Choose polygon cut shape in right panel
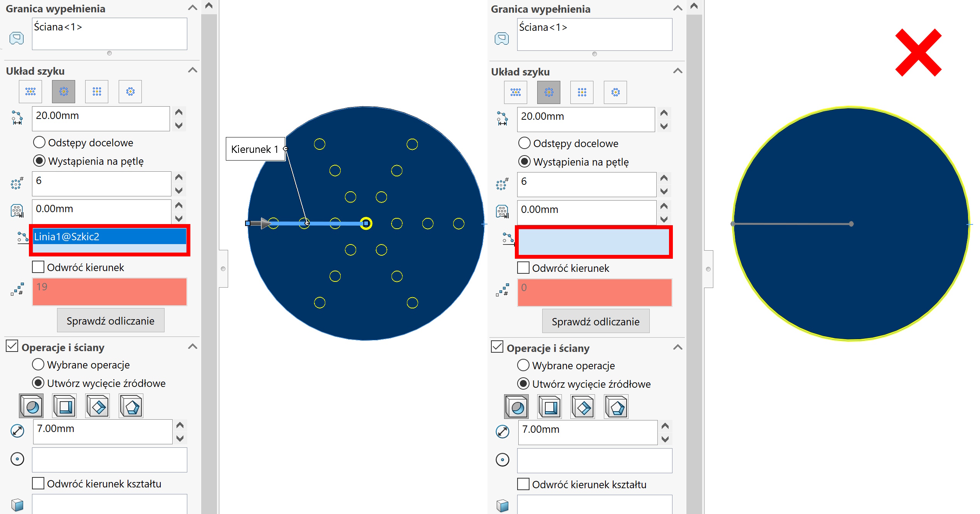Image resolution: width=980 pixels, height=514 pixels. (x=617, y=407)
